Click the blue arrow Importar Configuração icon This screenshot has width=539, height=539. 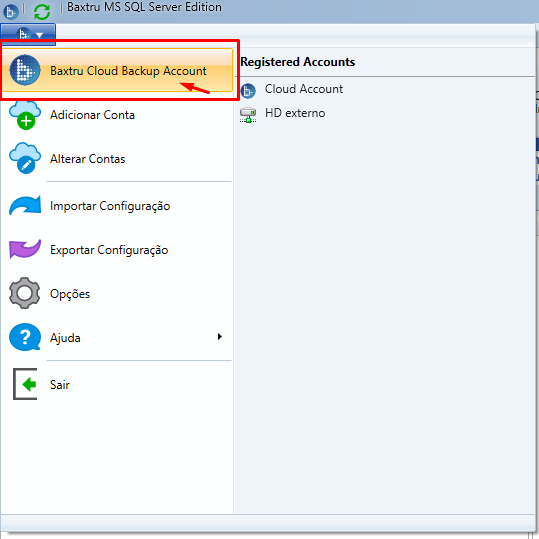25,205
